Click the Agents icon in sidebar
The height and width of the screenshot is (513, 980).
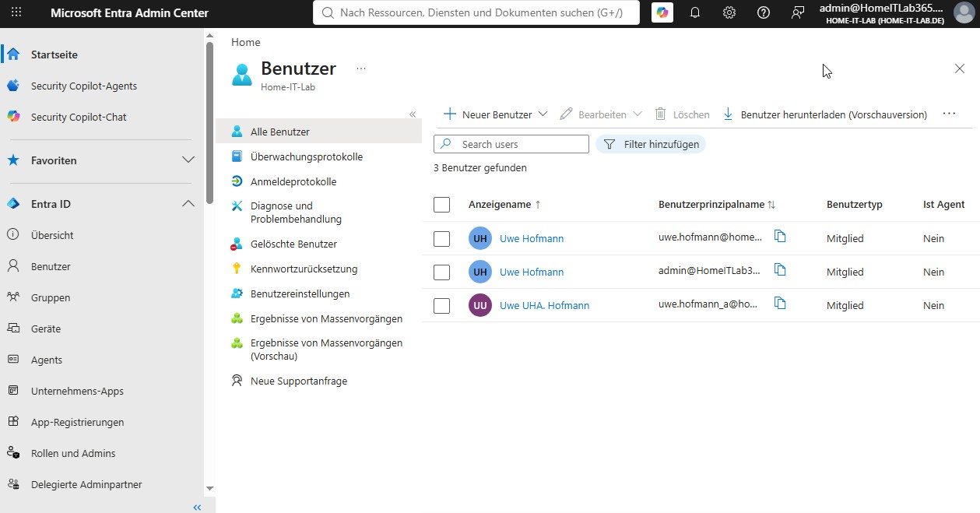pos(13,360)
